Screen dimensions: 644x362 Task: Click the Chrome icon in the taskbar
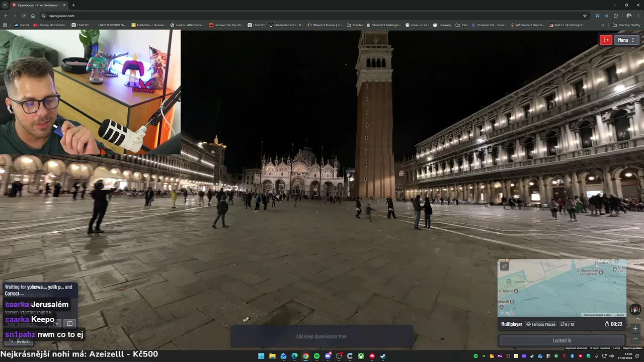coord(305,356)
